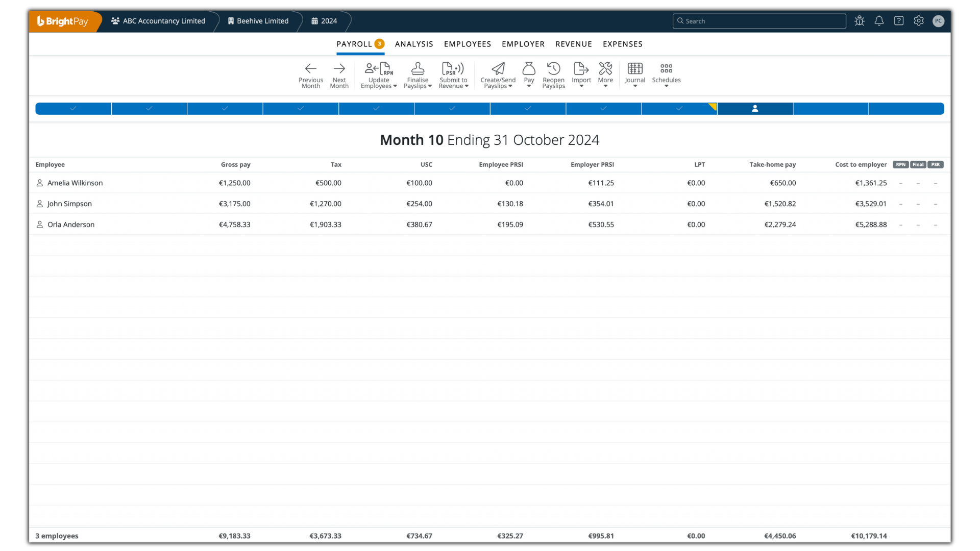The image size is (980, 551).
Task: Open Beehive Limited employer breadcrumb
Action: click(x=258, y=21)
